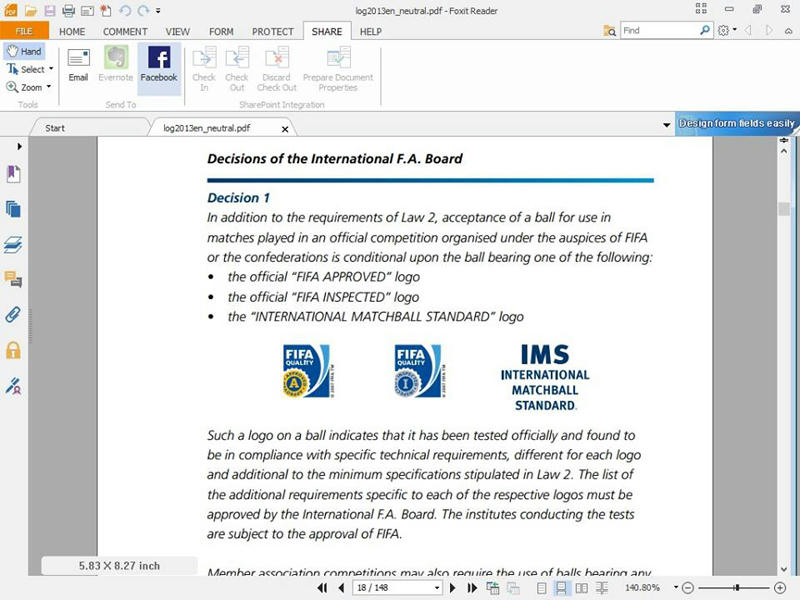The height and width of the screenshot is (600, 800).
Task: Expand the quick access toolbar customize arrow
Action: pyautogui.click(x=158, y=10)
